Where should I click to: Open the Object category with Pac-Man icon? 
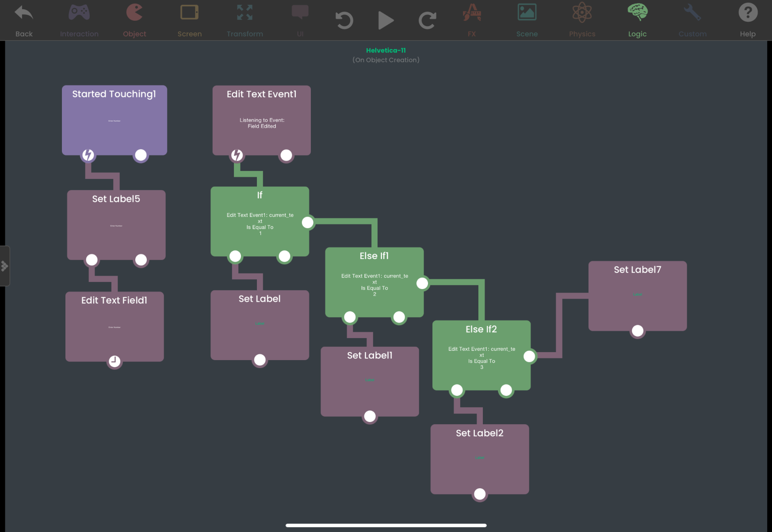point(134,13)
